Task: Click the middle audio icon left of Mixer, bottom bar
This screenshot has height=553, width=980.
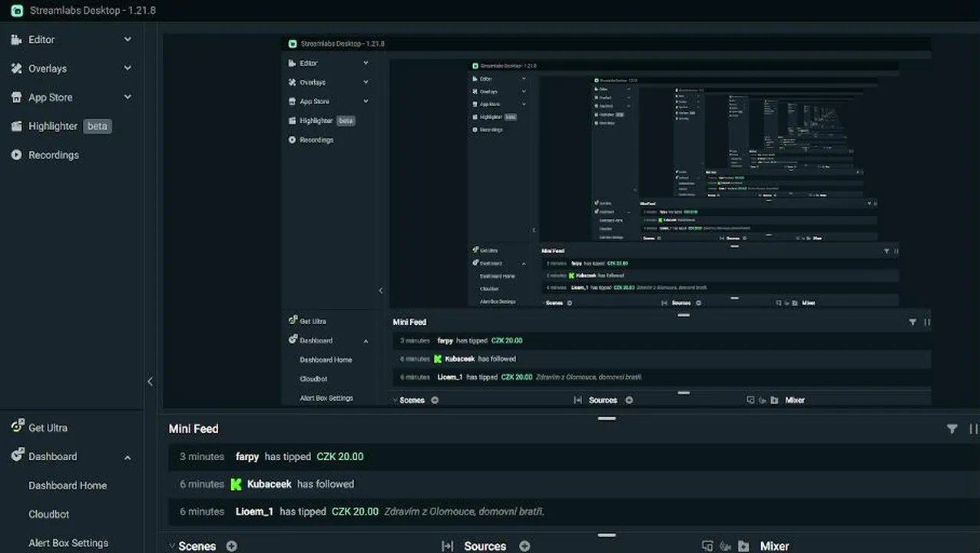Action: pos(726,546)
